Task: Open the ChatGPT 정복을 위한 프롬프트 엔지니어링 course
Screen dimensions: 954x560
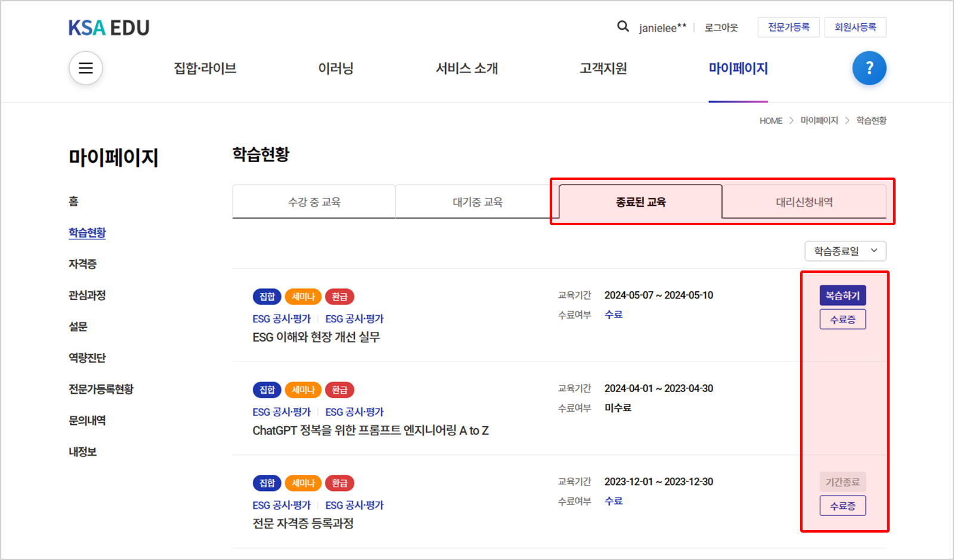Action: (370, 431)
